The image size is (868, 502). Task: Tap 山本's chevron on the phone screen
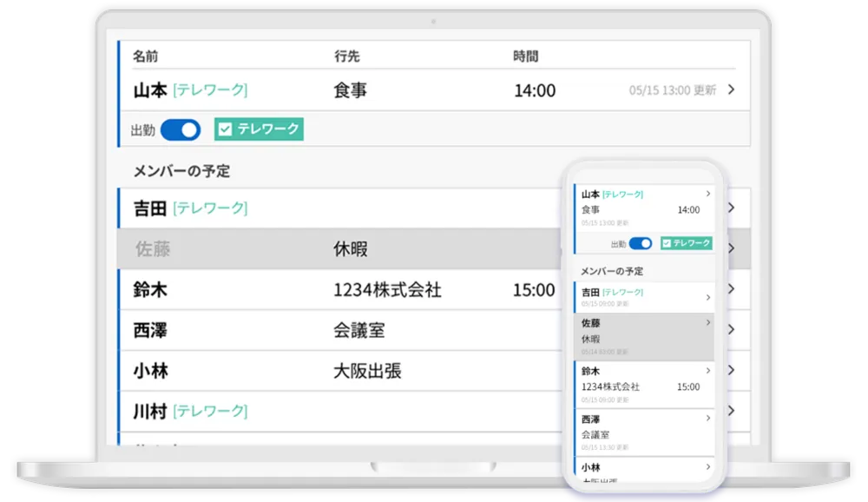point(708,194)
